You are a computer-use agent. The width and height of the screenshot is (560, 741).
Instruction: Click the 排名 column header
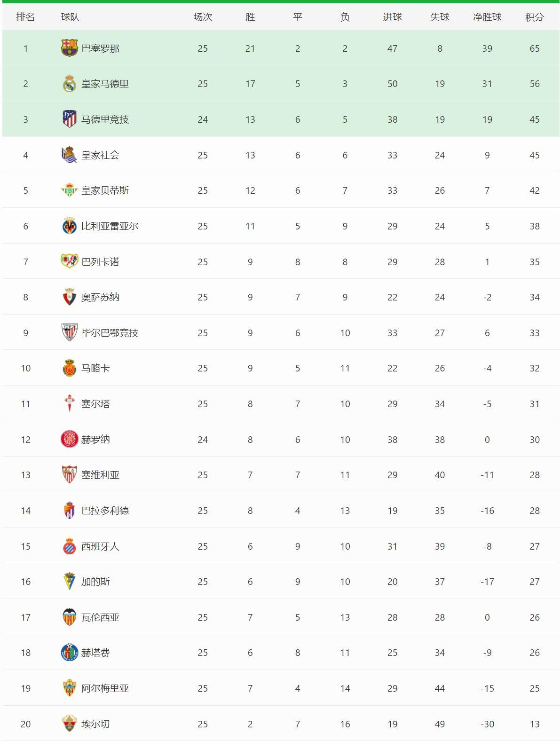[25, 17]
